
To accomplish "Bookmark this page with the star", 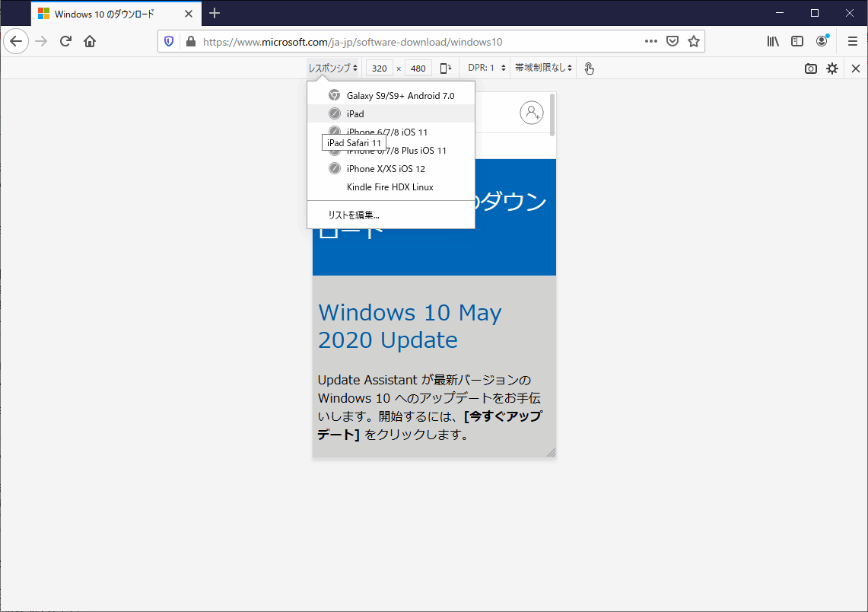I will click(x=694, y=42).
